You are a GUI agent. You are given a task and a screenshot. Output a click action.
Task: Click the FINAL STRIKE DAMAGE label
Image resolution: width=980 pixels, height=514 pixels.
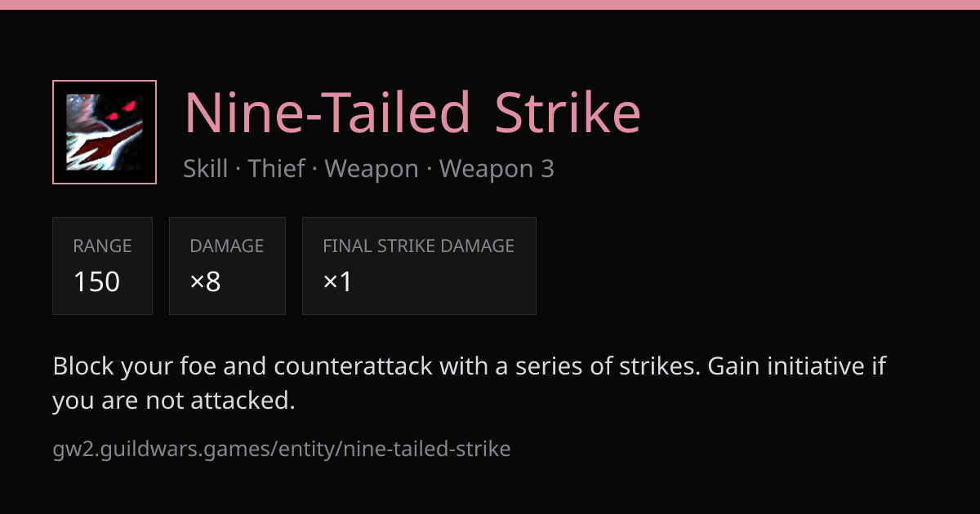click(x=419, y=246)
